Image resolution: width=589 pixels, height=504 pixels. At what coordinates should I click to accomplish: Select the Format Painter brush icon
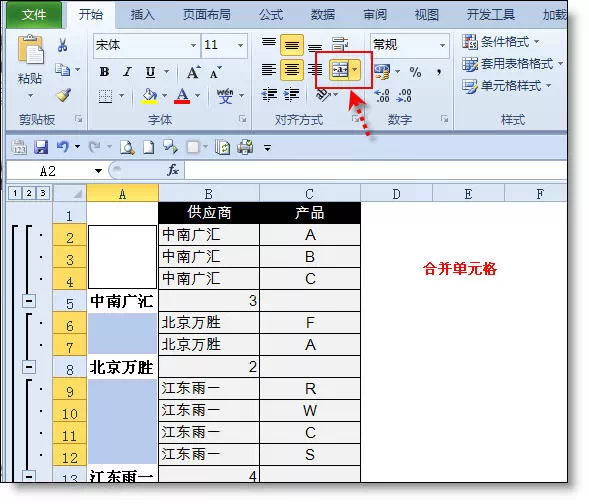click(x=63, y=95)
